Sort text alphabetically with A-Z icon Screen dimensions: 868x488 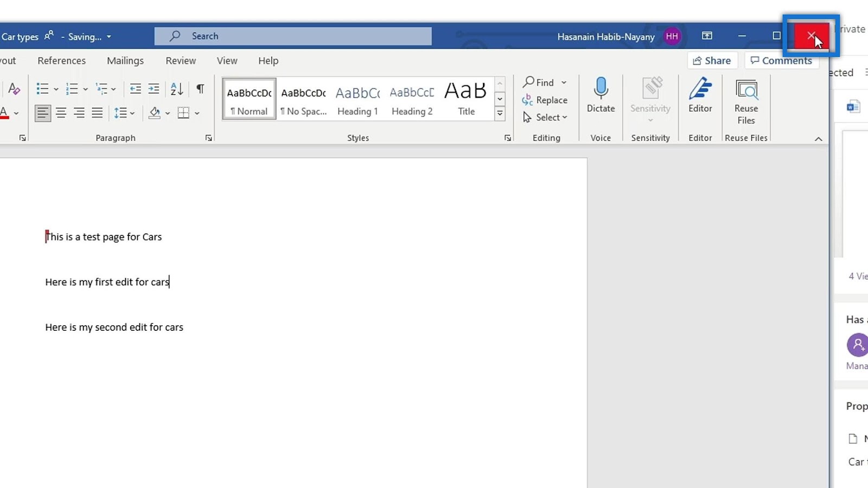click(177, 89)
